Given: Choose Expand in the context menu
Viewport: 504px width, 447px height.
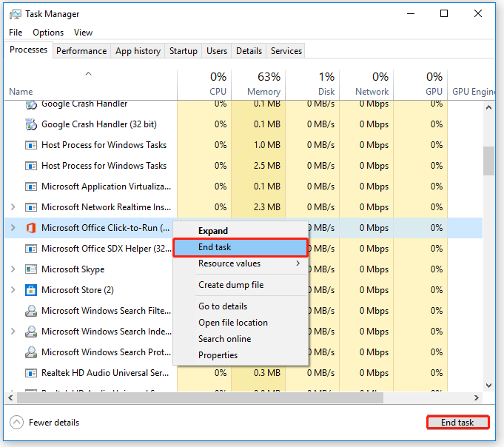Looking at the screenshot, I should click(x=241, y=231).
